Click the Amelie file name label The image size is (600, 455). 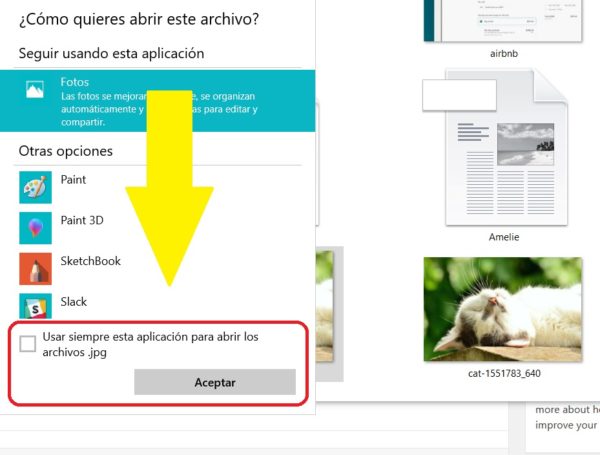tap(503, 237)
